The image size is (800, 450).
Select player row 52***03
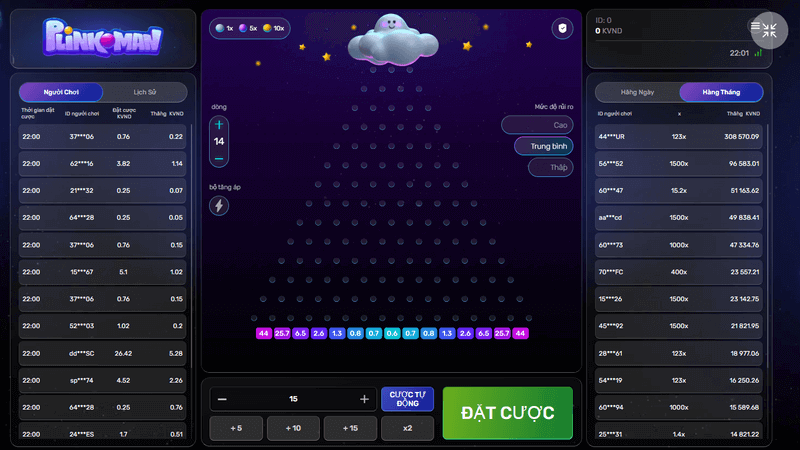(103, 326)
